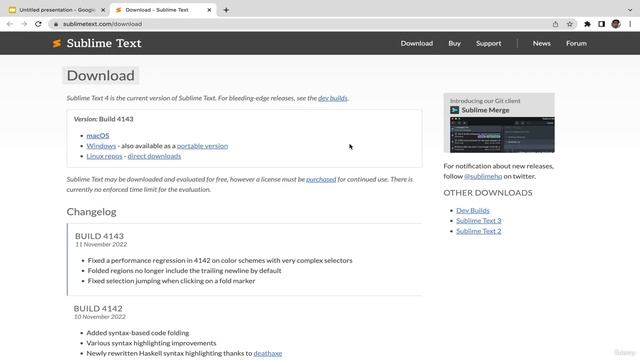Click the '11 November 2022' date

point(101,244)
